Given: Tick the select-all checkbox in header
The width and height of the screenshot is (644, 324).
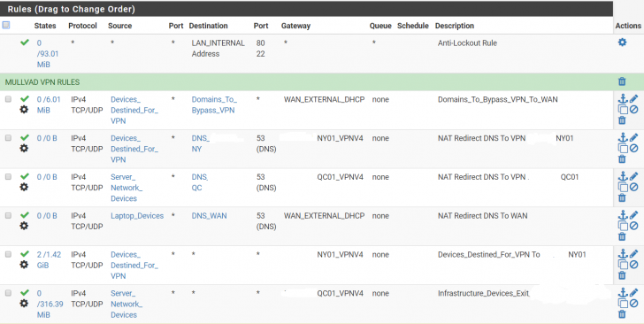Looking at the screenshot, I should click(5, 25).
